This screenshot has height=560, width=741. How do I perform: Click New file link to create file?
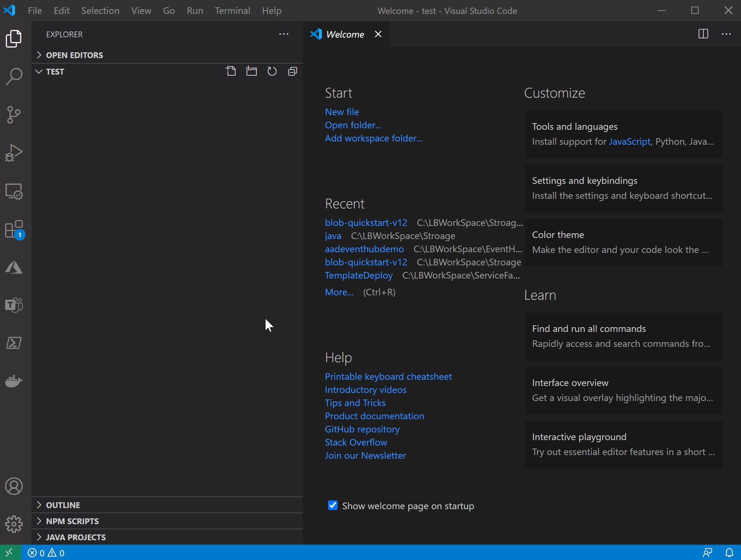[x=342, y=111]
